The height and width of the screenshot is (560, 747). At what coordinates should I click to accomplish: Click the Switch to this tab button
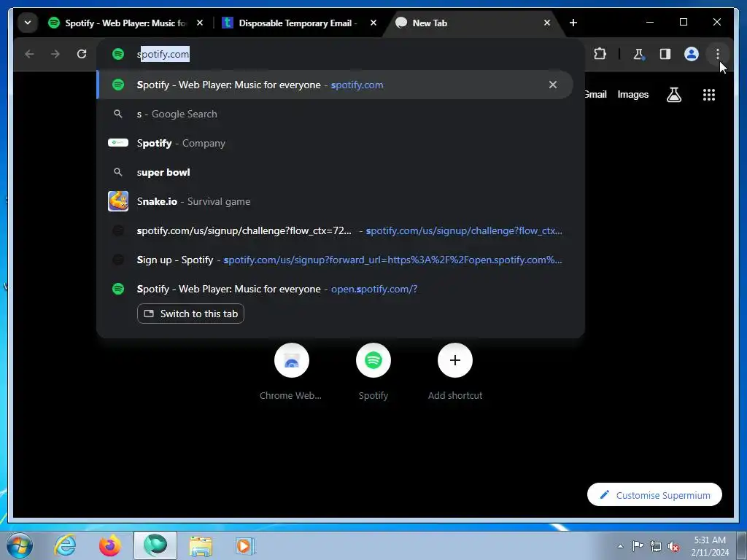click(x=190, y=314)
